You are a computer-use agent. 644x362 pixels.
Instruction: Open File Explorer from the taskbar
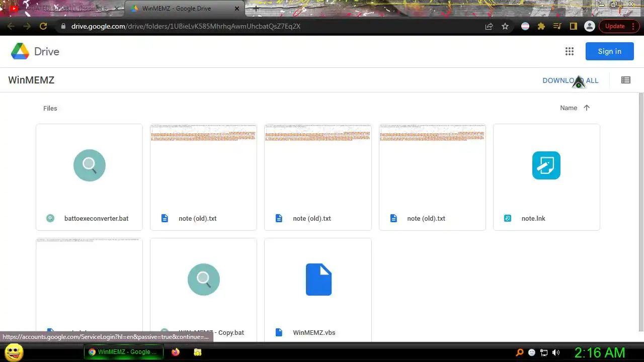tap(198, 352)
